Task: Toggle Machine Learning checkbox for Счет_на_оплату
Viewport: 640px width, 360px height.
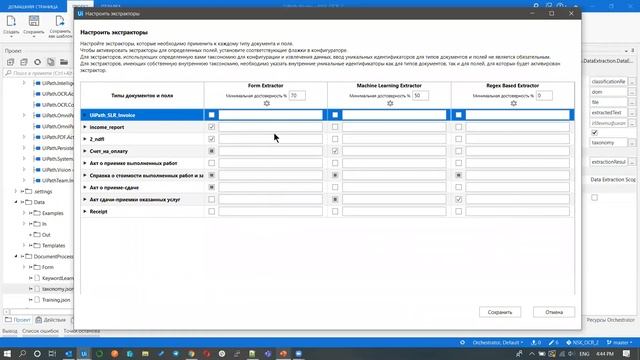Action: click(x=335, y=151)
